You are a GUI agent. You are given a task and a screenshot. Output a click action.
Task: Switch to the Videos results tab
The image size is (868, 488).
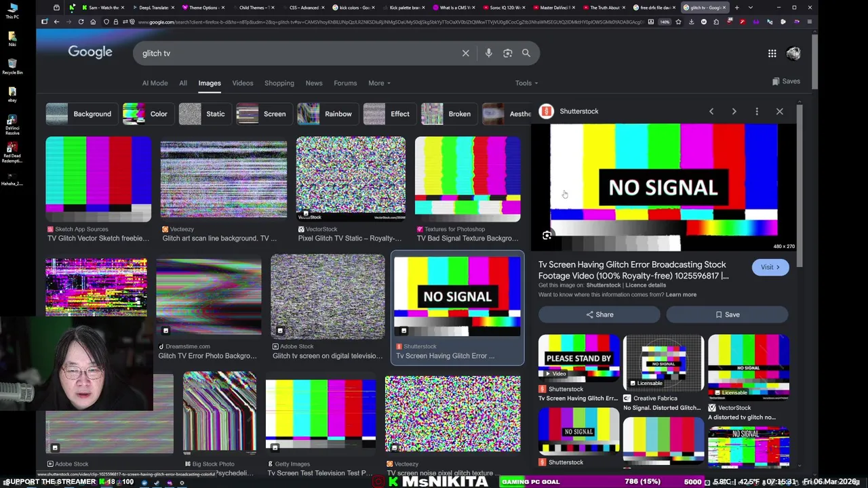tap(242, 83)
